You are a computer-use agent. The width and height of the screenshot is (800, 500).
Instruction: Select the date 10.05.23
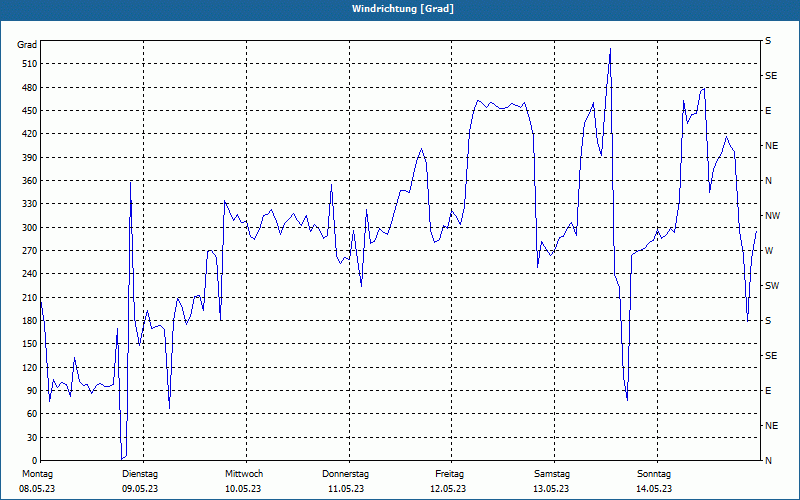pos(243,489)
